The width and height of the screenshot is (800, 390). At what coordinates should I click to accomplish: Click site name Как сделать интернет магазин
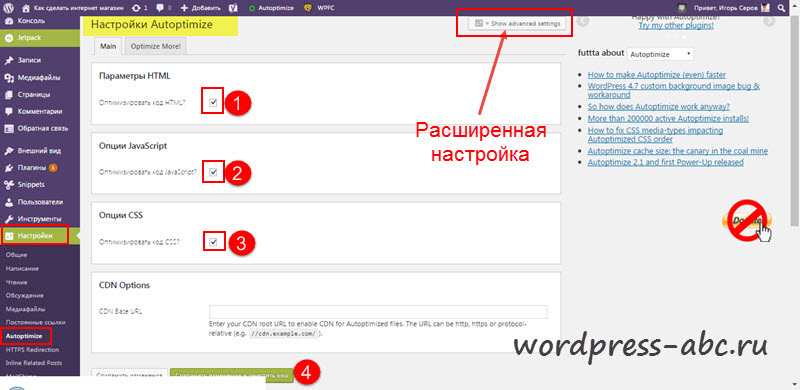pyautogui.click(x=78, y=8)
